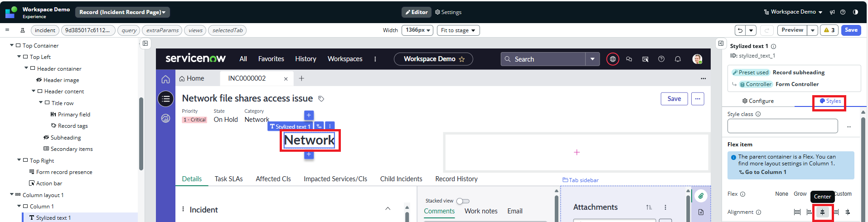Select the None flex option

781,194
